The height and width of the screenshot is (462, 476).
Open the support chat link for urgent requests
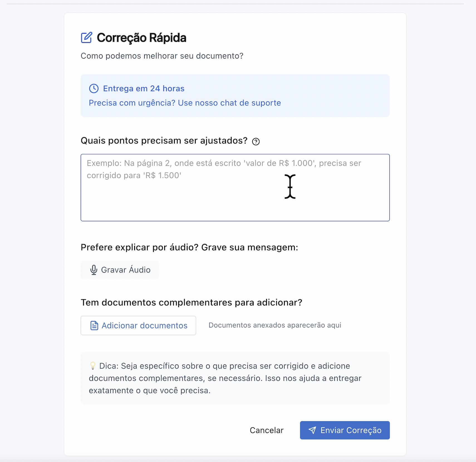[x=185, y=103]
